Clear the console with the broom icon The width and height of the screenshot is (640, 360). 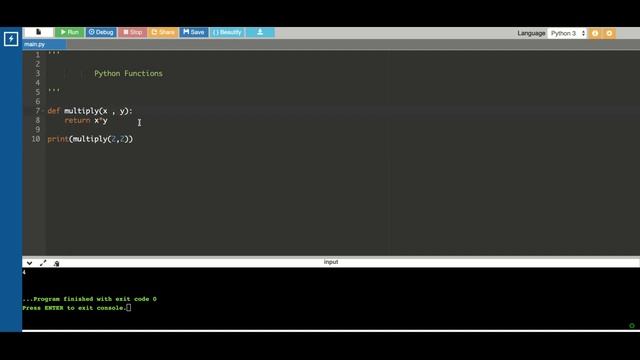pos(56,264)
